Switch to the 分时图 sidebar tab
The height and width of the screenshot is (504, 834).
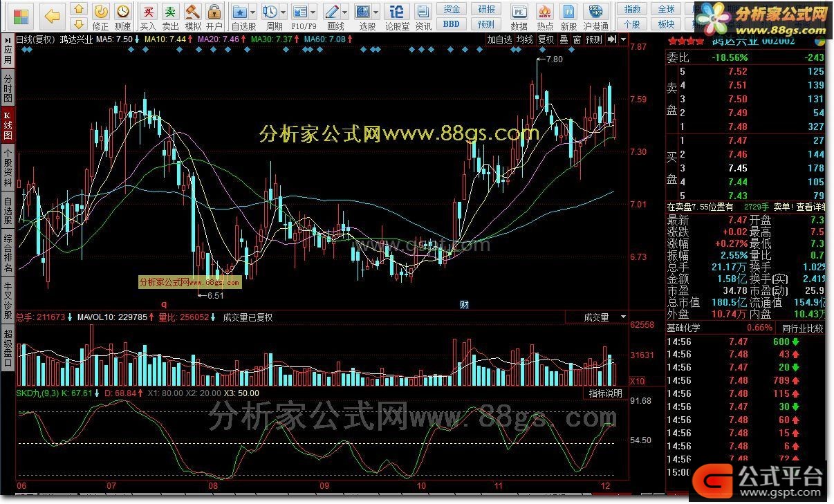click(8, 88)
